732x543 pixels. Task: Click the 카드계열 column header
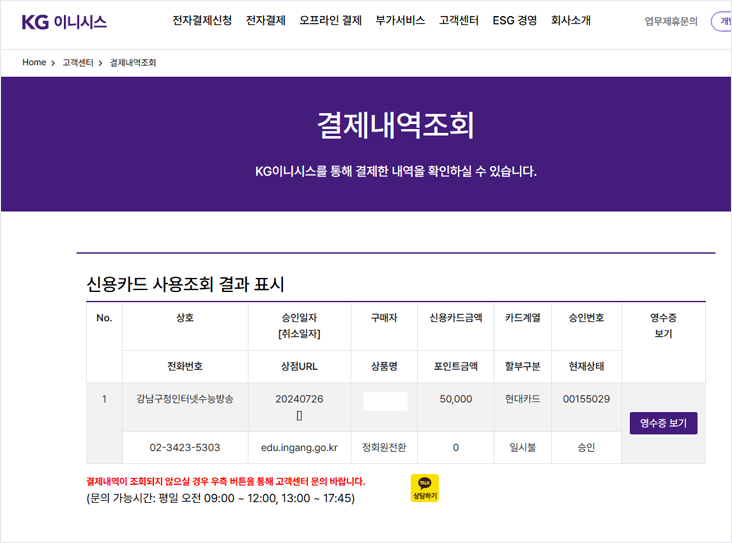[522, 317]
